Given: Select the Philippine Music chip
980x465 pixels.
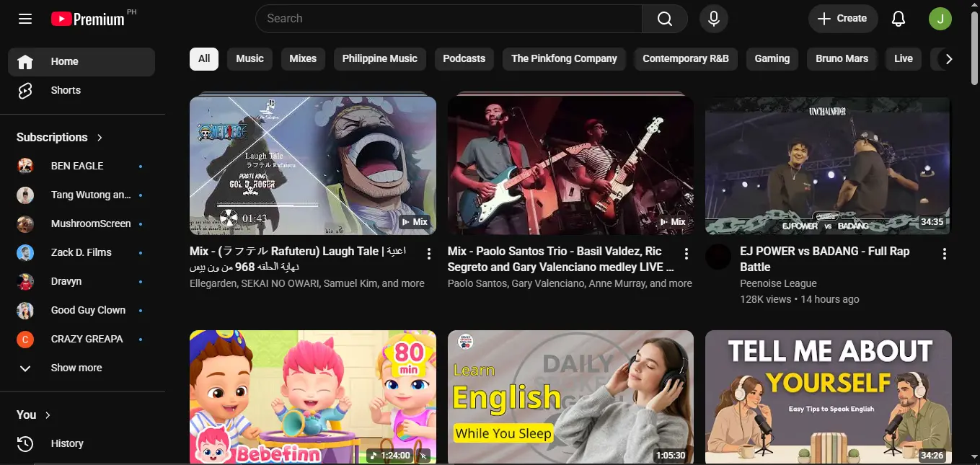Looking at the screenshot, I should coord(380,59).
